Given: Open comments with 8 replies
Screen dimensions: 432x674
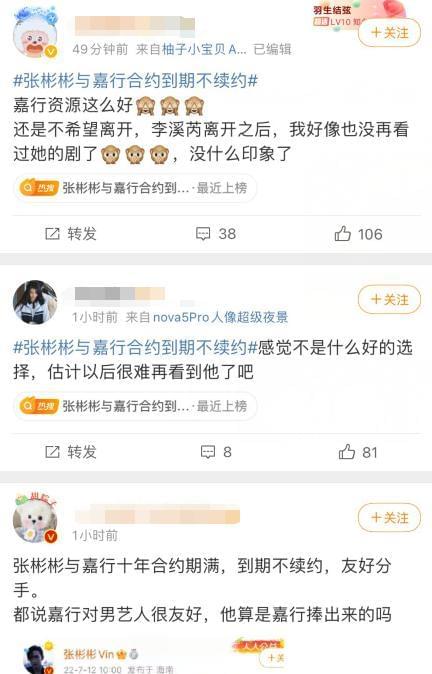Looking at the screenshot, I should coord(216,452).
